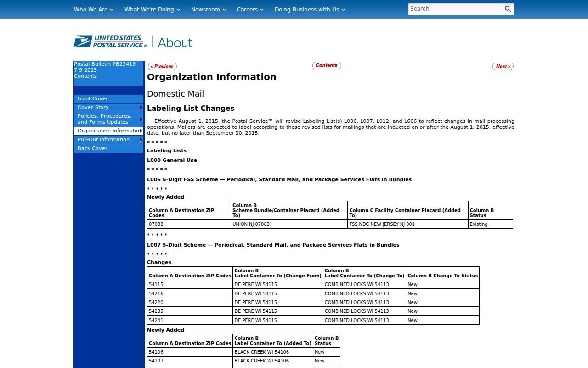Viewport: 588px width, 368px height.
Task: Open the Careers dropdown menu
Action: [250, 9]
